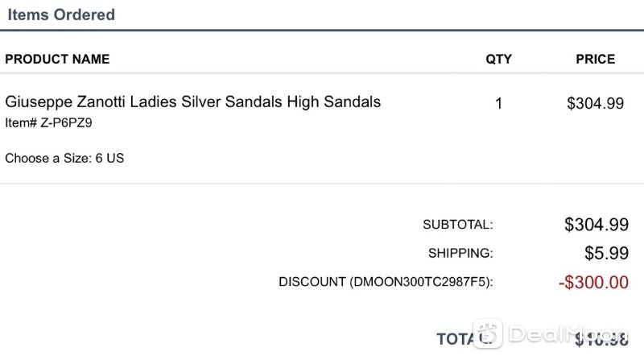Click the TOTAL label

click(x=464, y=339)
